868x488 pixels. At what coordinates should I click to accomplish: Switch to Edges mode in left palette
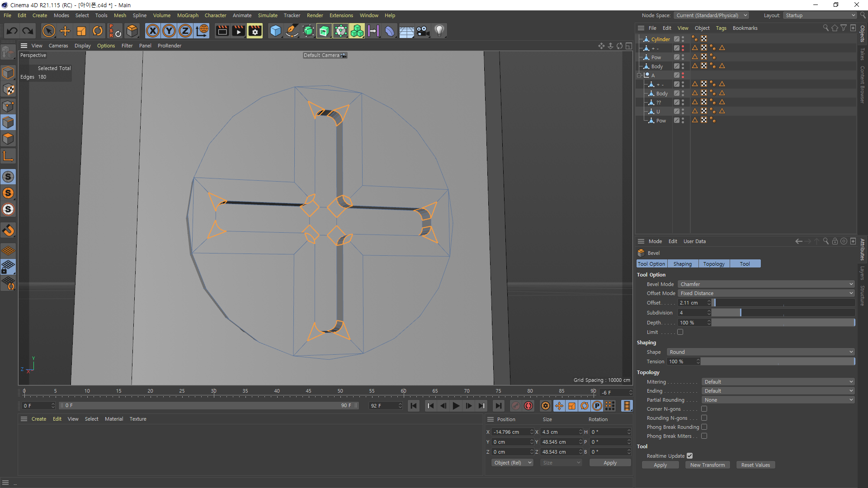coord(8,122)
